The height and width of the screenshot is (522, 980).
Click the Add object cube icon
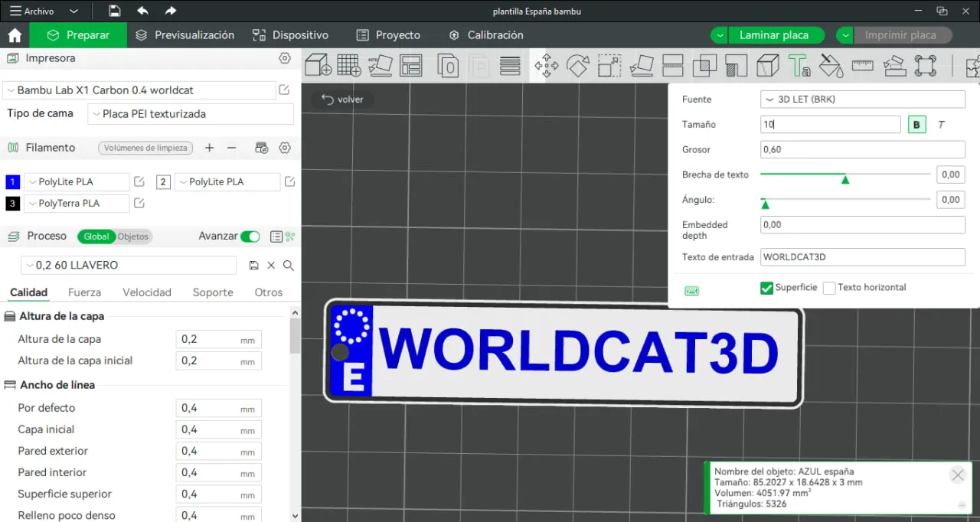pos(318,65)
